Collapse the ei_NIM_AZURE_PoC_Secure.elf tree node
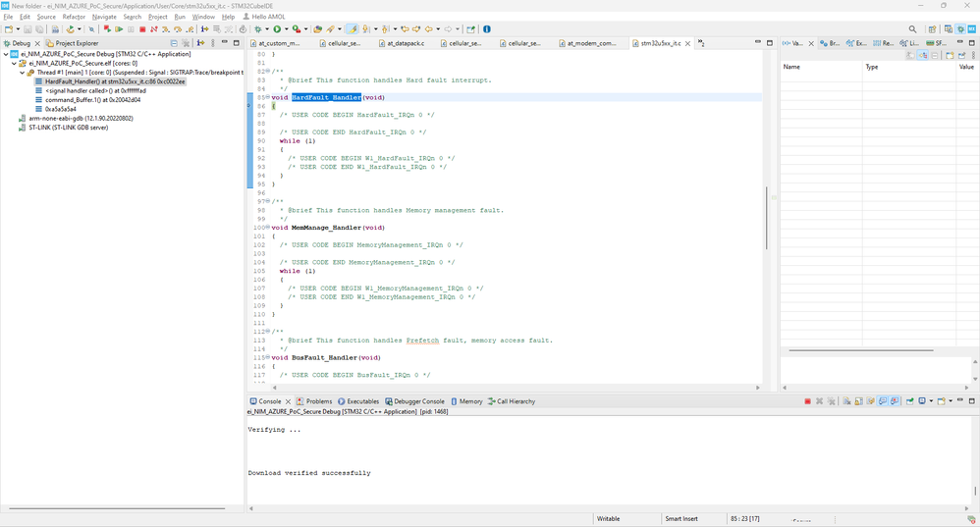This screenshot has height=527, width=980. pyautogui.click(x=15, y=63)
